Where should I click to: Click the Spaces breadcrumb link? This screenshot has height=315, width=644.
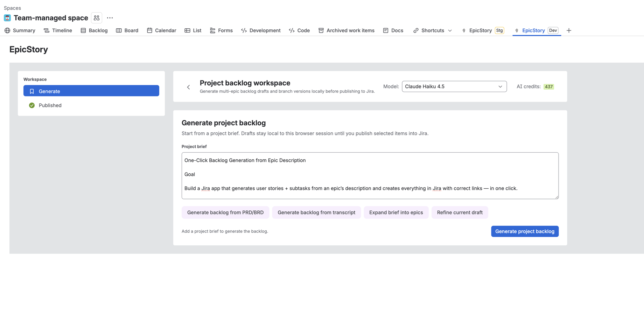pos(12,8)
